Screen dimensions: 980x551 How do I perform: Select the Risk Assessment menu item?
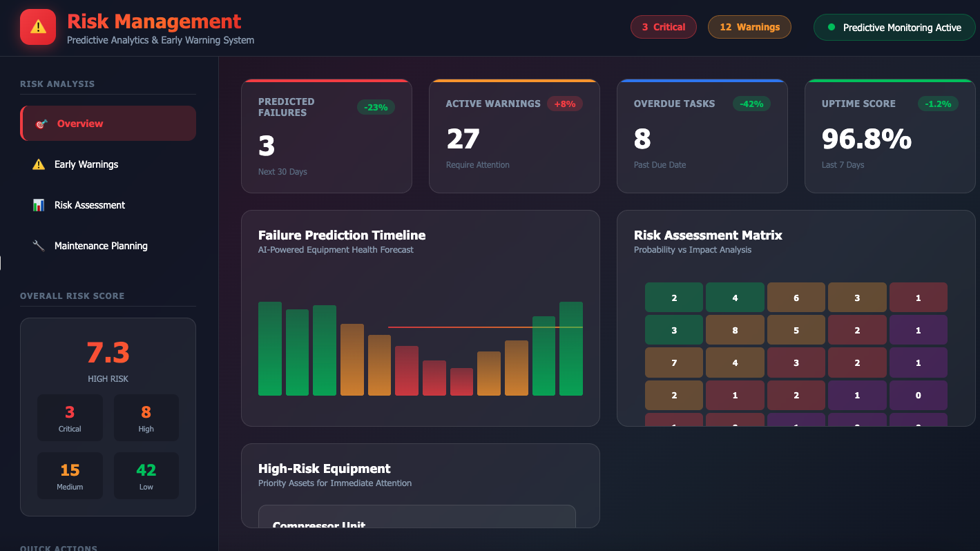(x=90, y=205)
